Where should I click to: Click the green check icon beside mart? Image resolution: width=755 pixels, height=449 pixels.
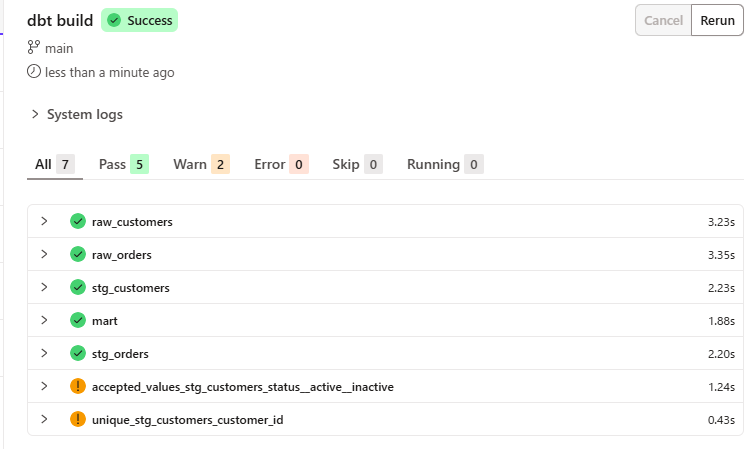(x=78, y=320)
